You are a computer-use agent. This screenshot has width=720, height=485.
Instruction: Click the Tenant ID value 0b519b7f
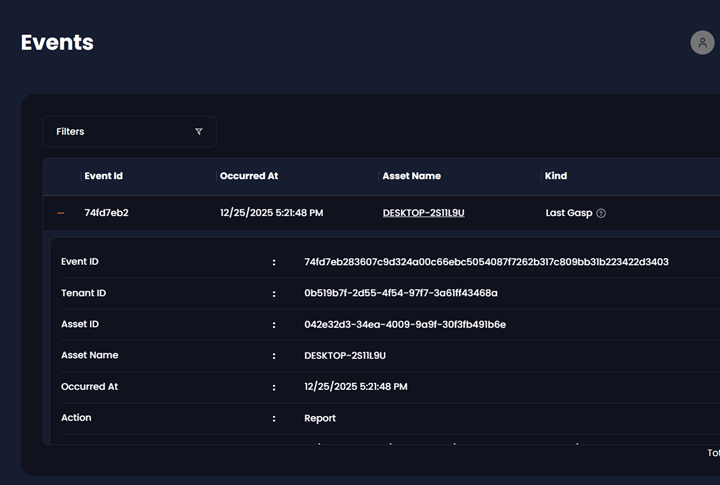click(400, 293)
